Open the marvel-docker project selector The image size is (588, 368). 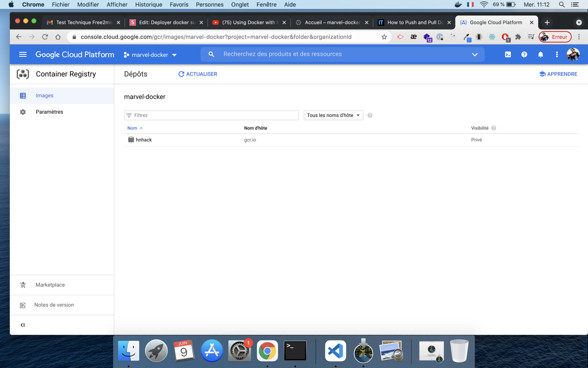point(150,55)
